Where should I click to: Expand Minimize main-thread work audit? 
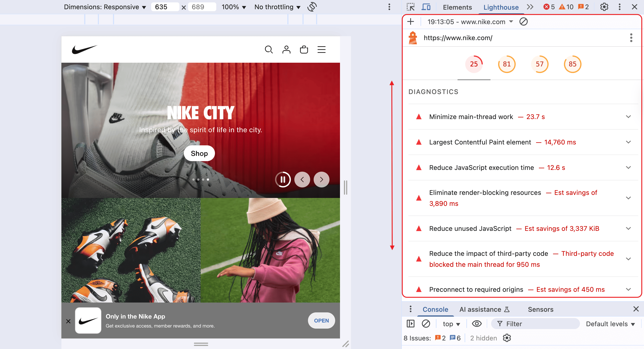point(523,117)
